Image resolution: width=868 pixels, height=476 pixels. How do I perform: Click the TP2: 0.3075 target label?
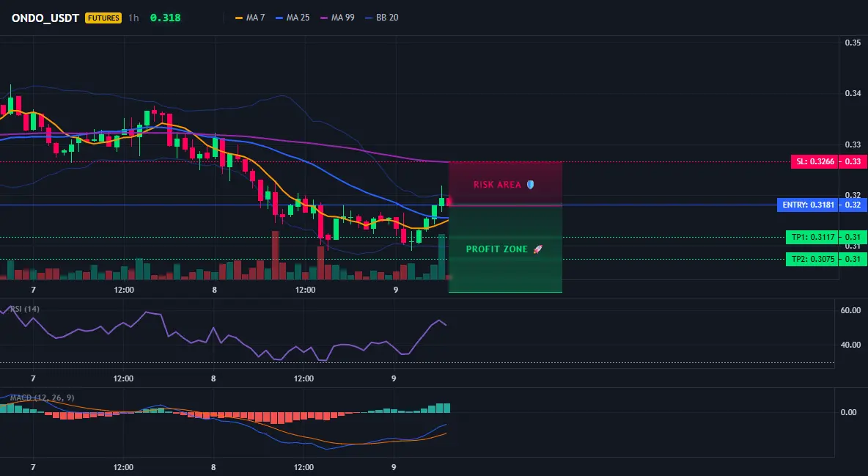tap(812, 259)
